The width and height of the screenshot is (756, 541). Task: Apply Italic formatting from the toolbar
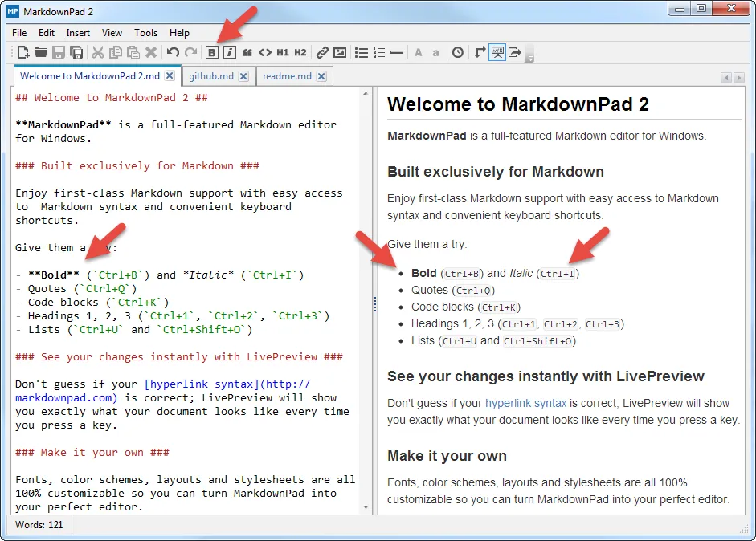(230, 52)
